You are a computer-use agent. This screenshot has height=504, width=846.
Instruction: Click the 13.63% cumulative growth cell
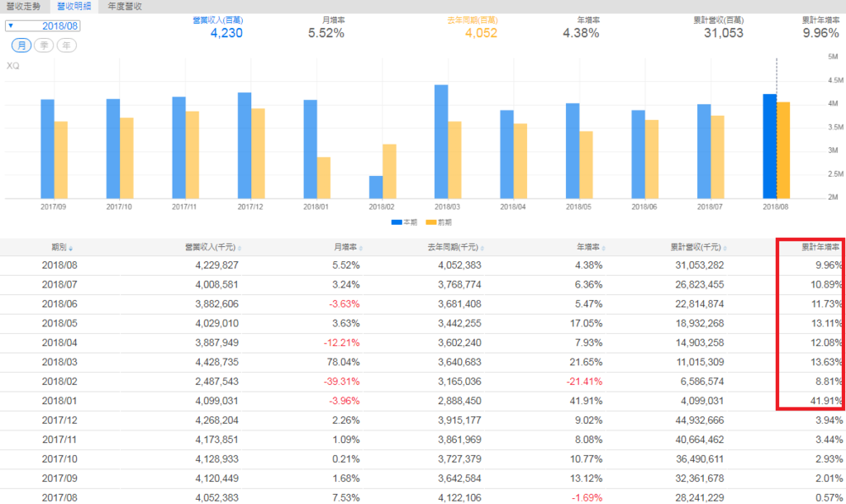[x=826, y=363]
